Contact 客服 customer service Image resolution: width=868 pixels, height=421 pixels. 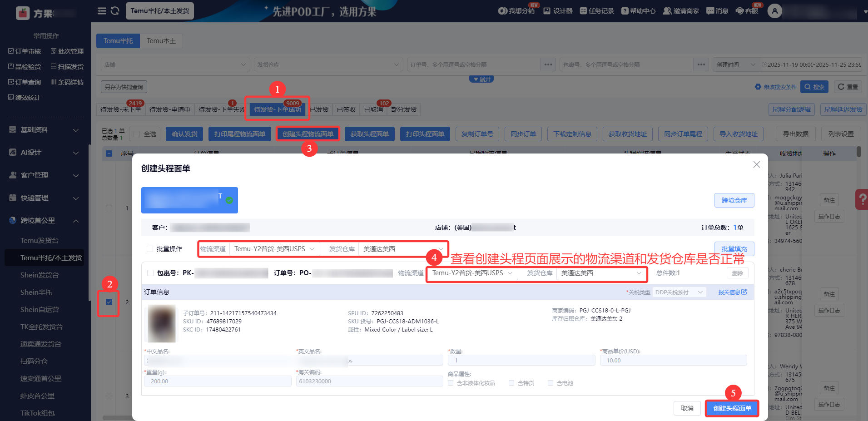pyautogui.click(x=747, y=11)
